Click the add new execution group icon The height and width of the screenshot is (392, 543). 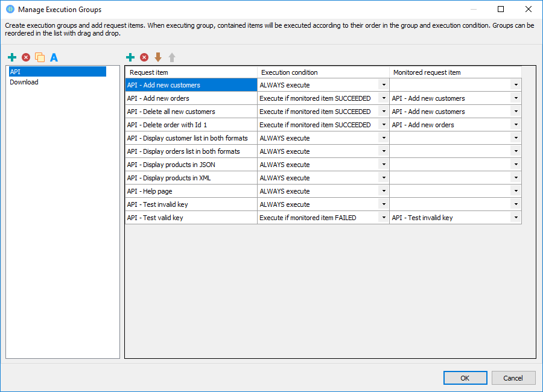[12, 57]
